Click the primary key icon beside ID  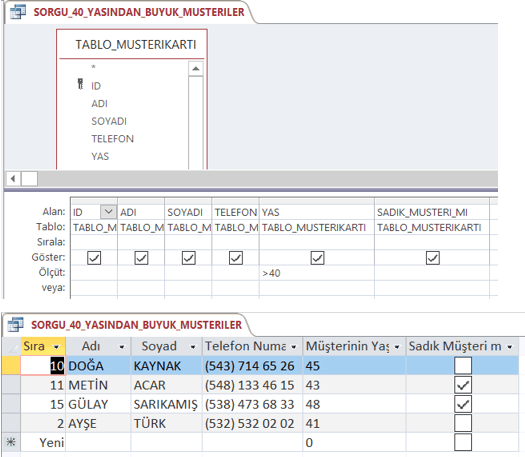click(80, 84)
